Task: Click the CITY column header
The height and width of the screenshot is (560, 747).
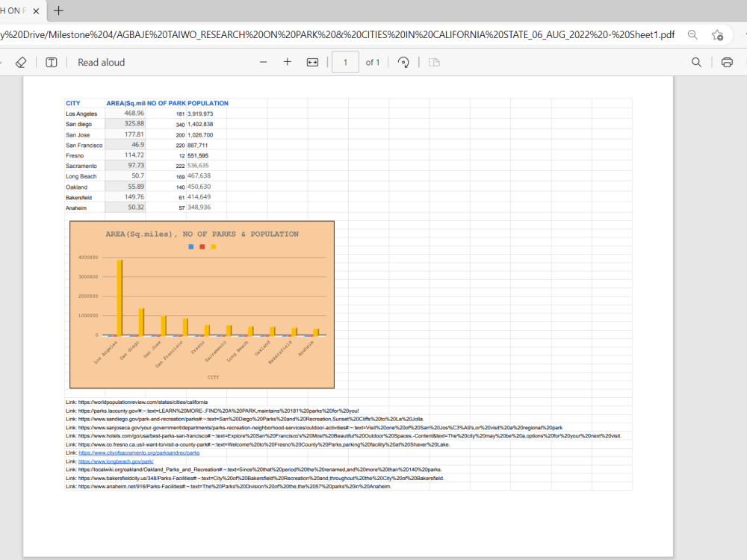Action: (x=73, y=103)
